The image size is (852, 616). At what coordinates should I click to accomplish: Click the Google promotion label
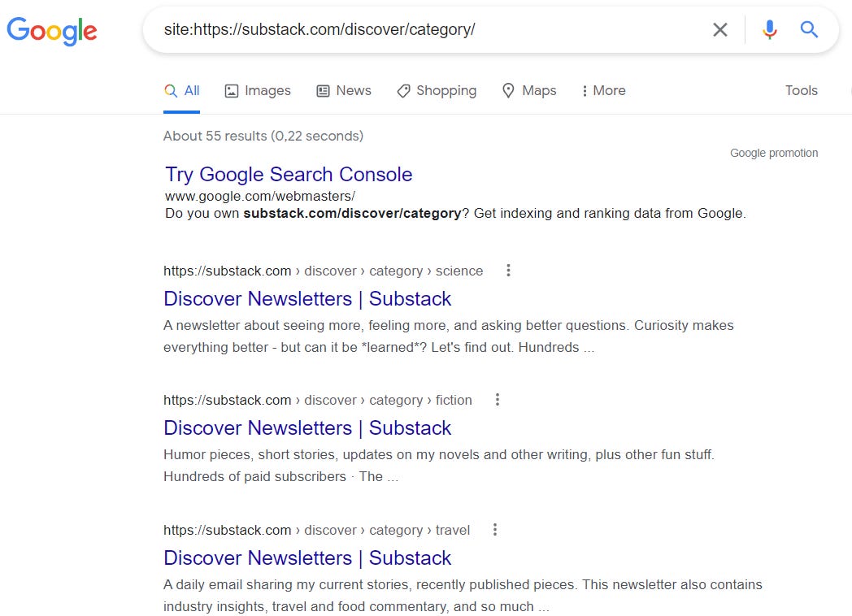pos(773,152)
